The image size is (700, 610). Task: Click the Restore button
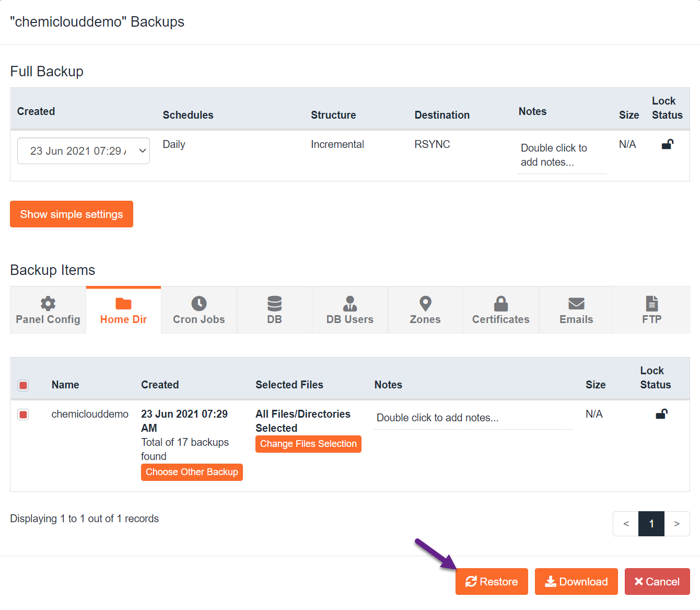click(x=492, y=581)
